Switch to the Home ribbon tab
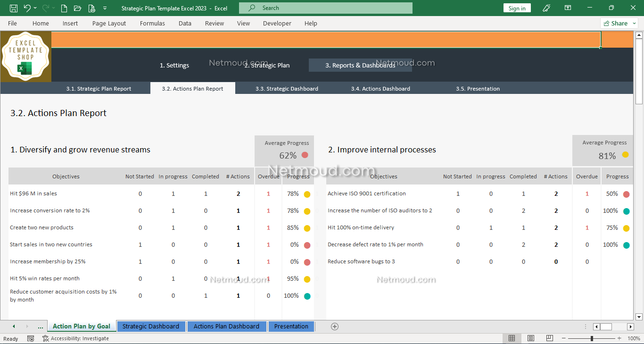Viewport: 644px width, 344px height. pos(41,23)
